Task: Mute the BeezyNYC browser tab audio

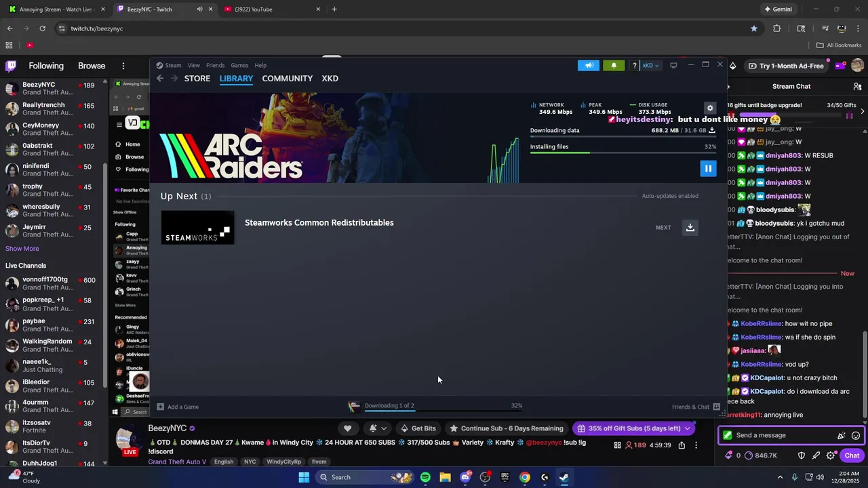Action: coord(199,9)
